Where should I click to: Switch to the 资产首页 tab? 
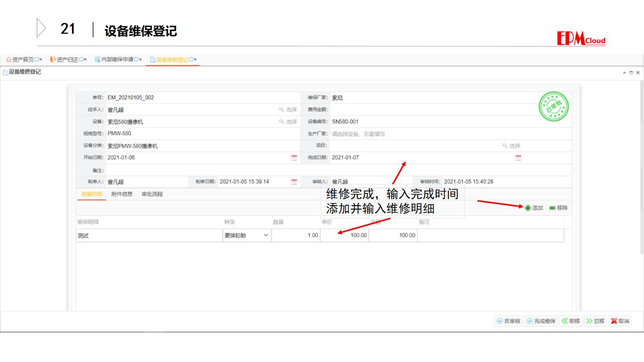tap(23, 59)
